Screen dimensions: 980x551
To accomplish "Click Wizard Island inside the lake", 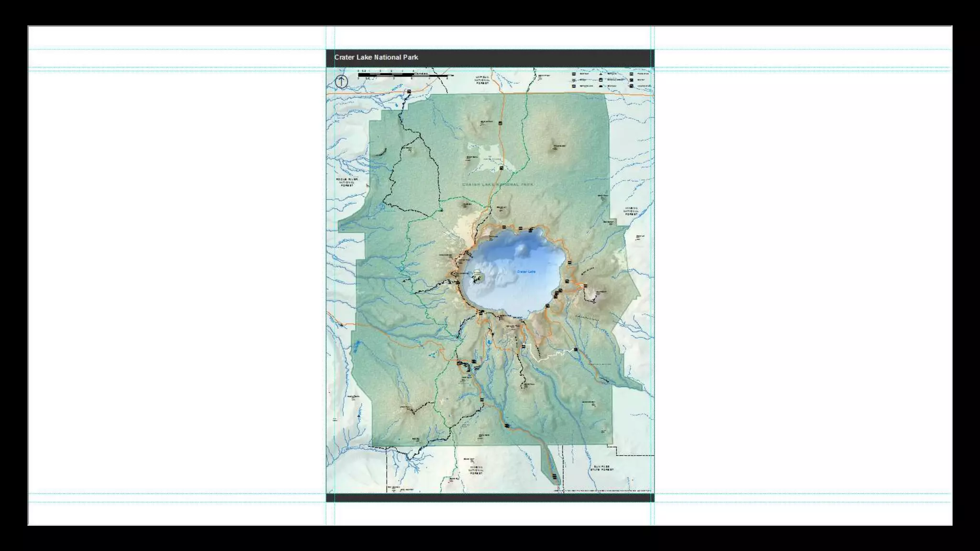I will 478,276.
